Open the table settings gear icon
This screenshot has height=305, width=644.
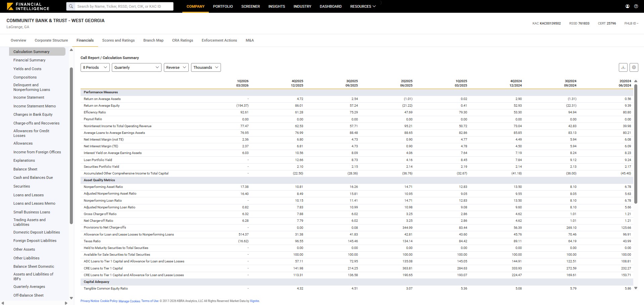point(634,67)
